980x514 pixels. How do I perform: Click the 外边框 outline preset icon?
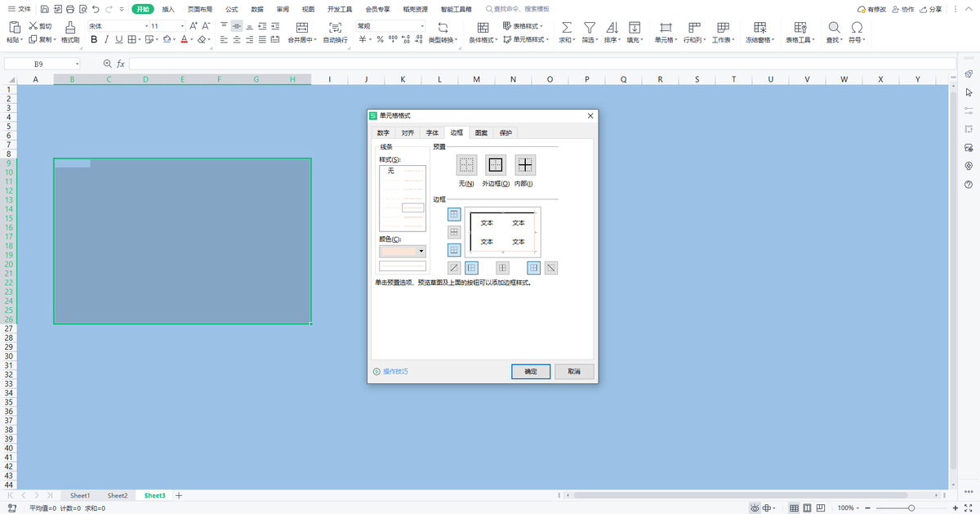coord(495,164)
